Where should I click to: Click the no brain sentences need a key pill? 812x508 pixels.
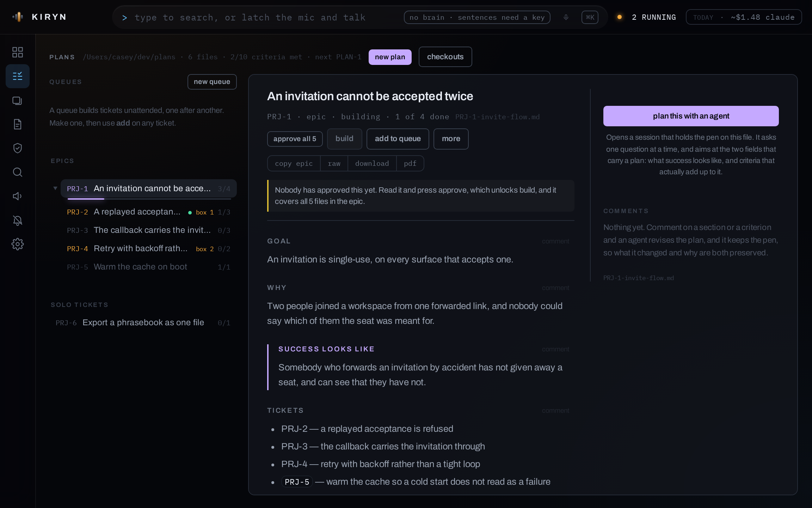[477, 17]
